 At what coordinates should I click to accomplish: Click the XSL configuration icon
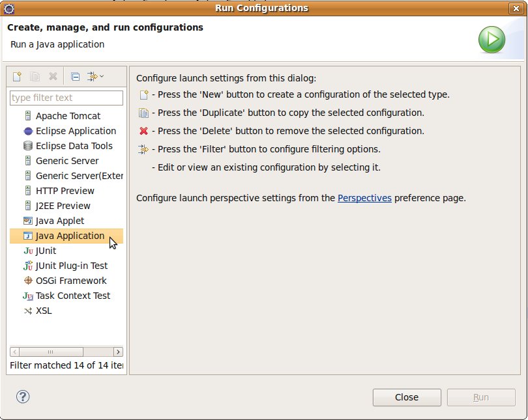click(x=28, y=311)
